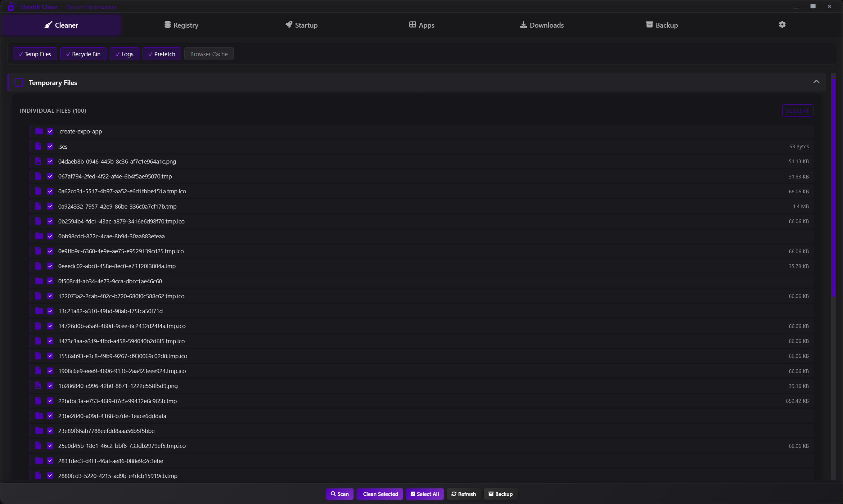This screenshot has height=504, width=843.
Task: Click folder icon for 23be2840-a09d-4168 entry
Action: pos(39,416)
